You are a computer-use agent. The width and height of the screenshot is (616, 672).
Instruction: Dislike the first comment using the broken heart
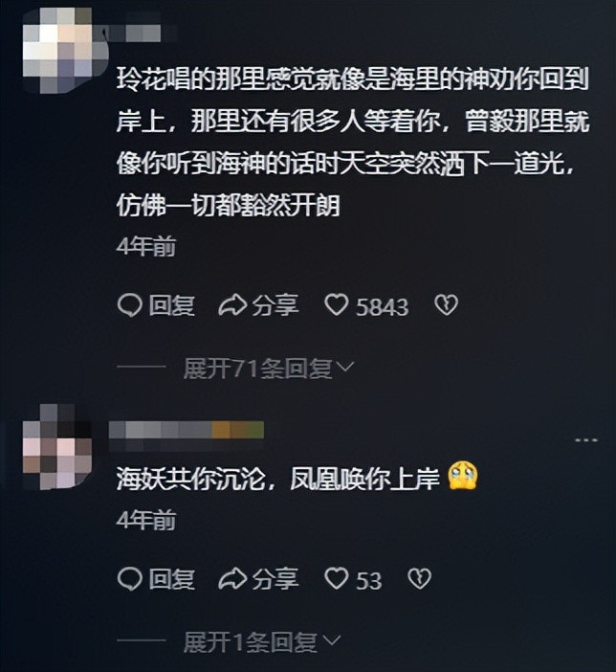tap(447, 305)
